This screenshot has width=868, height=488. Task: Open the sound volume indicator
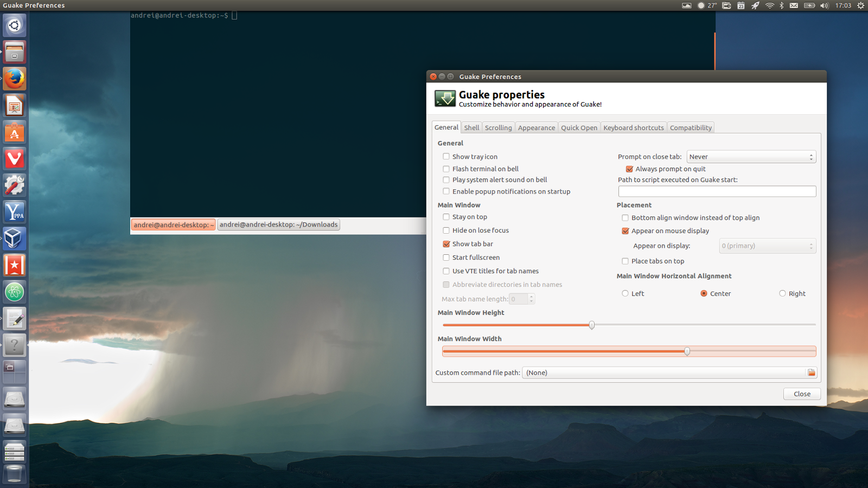825,5
